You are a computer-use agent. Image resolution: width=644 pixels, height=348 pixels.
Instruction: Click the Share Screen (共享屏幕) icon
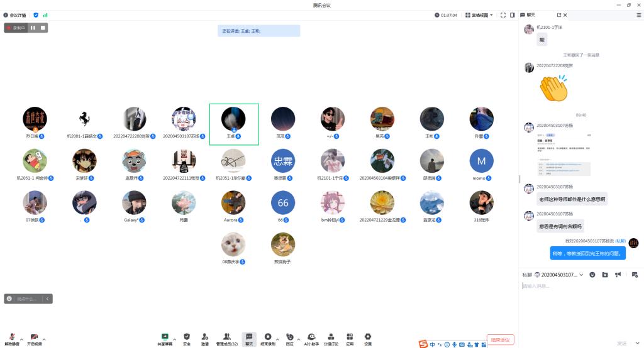[165, 337]
